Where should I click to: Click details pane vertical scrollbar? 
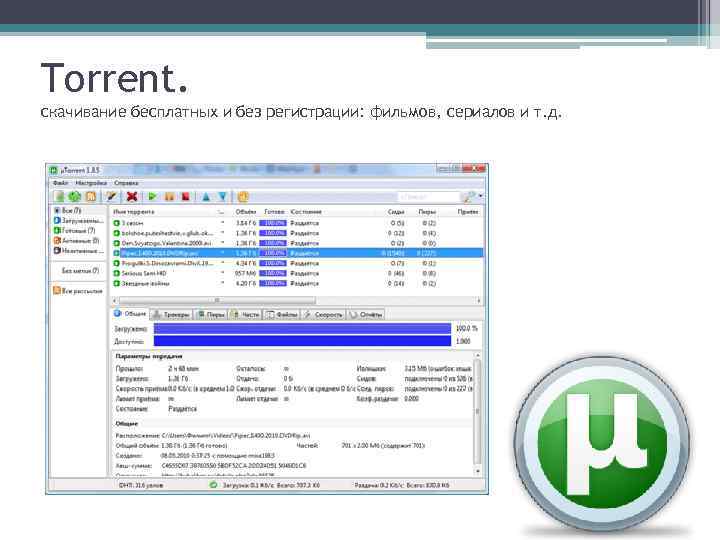(478, 412)
